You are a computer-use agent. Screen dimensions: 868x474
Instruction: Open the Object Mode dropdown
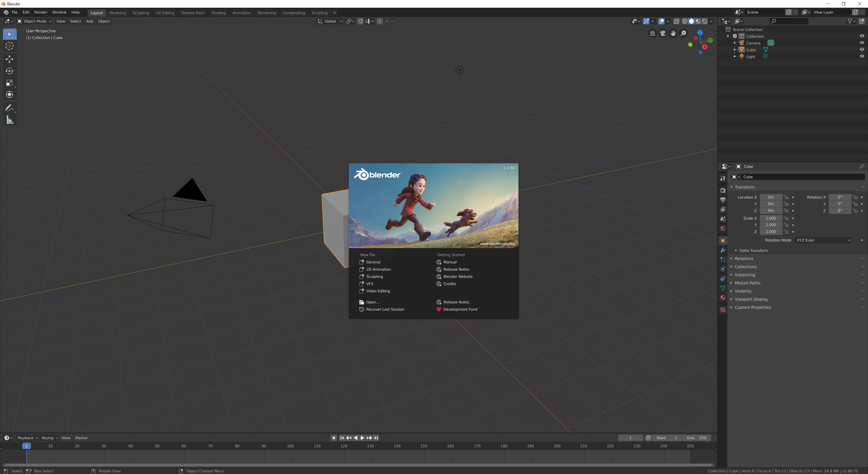(34, 21)
